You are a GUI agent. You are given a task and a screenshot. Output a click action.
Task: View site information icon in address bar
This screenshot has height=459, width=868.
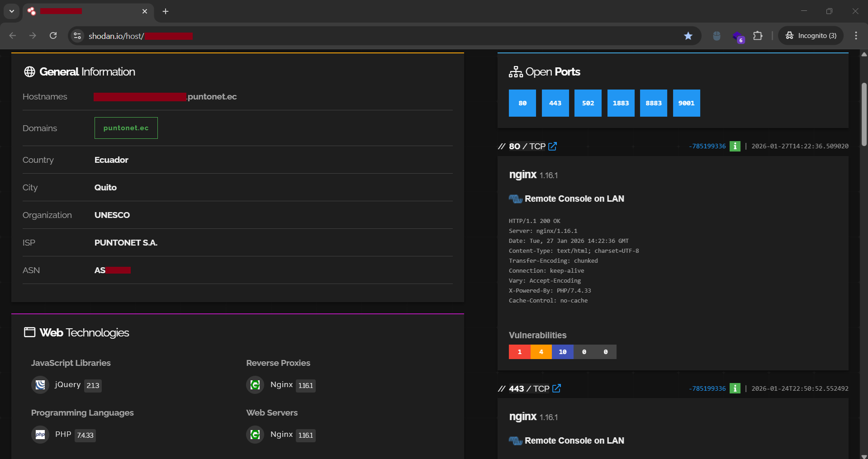click(x=78, y=36)
